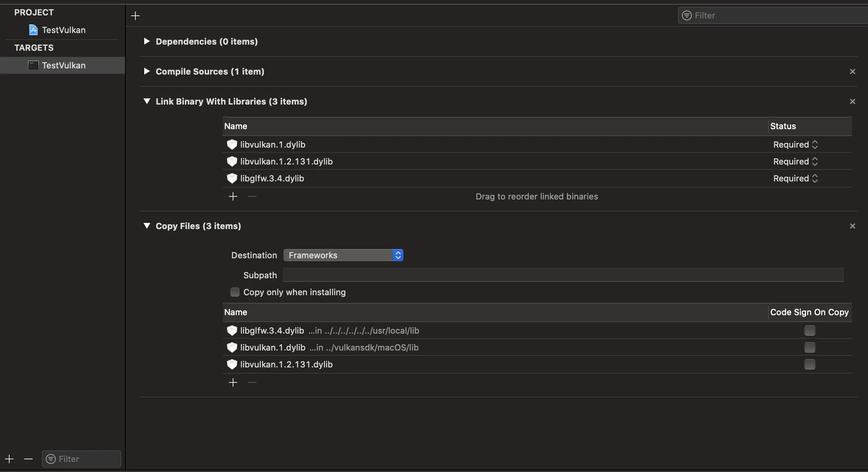Expand the Dependencies section
Viewport: 868px width, 472px height.
click(147, 41)
